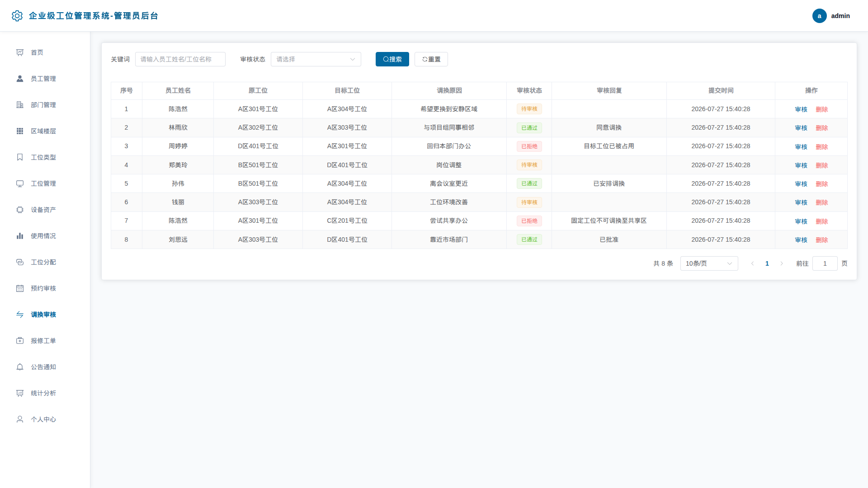The image size is (868, 488).
Task: Open the 10条/页 page size dropdown
Action: [x=709, y=263]
